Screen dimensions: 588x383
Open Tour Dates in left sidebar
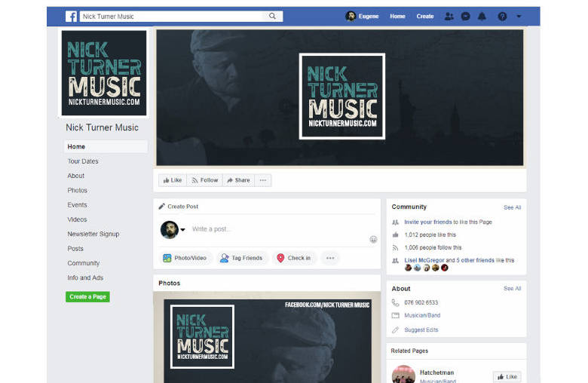pyautogui.click(x=83, y=161)
